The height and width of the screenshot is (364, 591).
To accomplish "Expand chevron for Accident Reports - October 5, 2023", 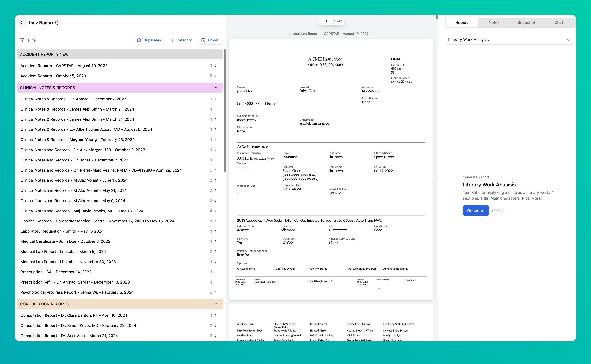I will tap(215, 76).
